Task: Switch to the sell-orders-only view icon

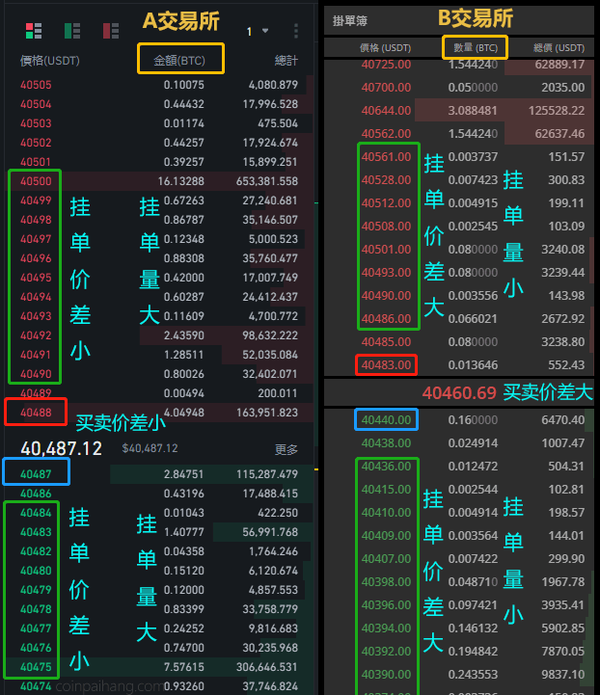Action: coord(110,31)
